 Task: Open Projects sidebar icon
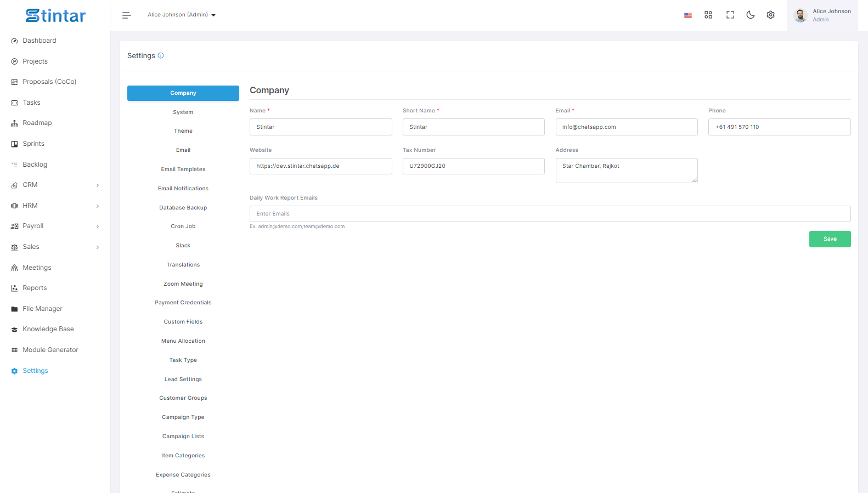click(14, 61)
